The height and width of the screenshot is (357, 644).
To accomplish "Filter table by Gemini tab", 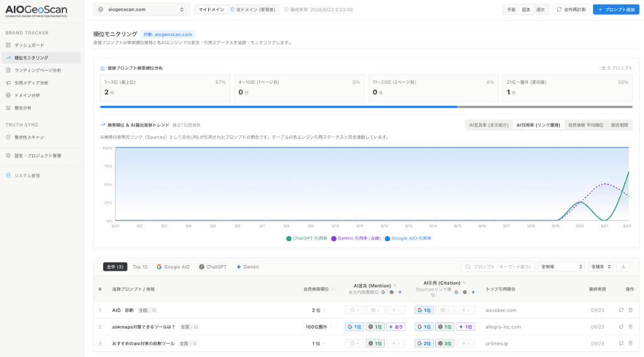I will tap(248, 267).
